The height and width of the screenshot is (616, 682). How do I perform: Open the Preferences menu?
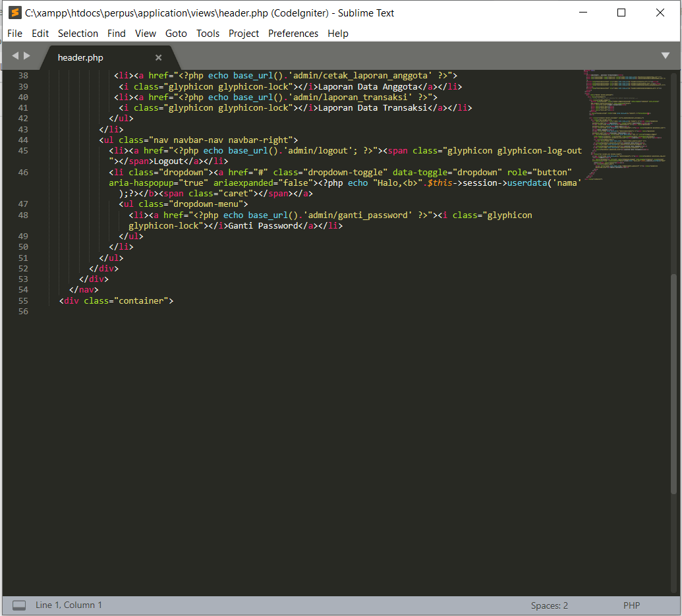293,33
